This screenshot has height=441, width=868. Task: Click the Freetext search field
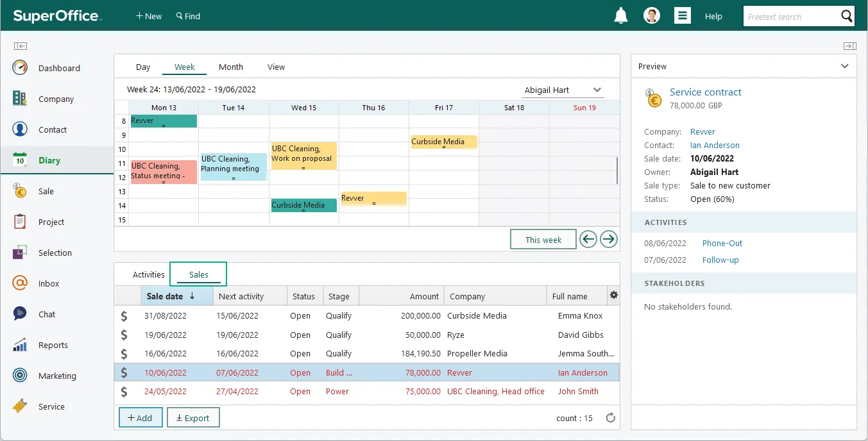790,17
